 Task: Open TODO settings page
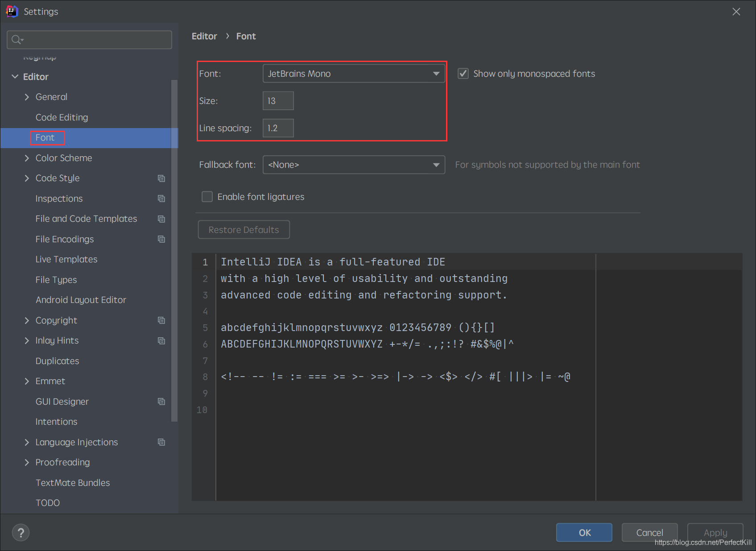[x=48, y=503]
